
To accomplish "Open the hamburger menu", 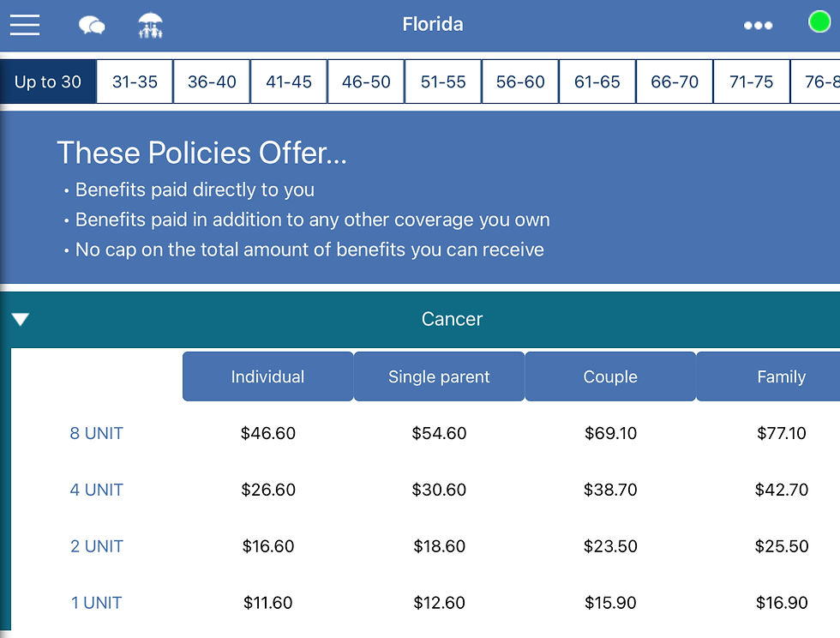I will (25, 25).
